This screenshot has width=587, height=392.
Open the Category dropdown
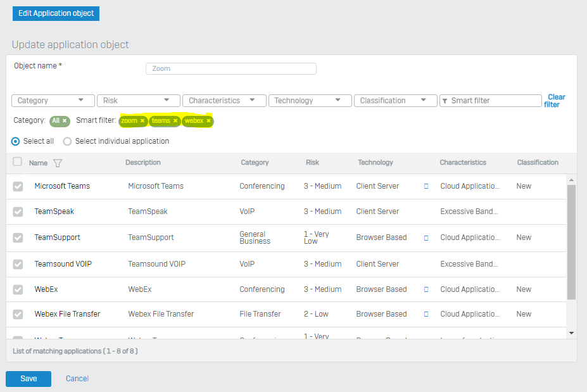click(x=53, y=100)
